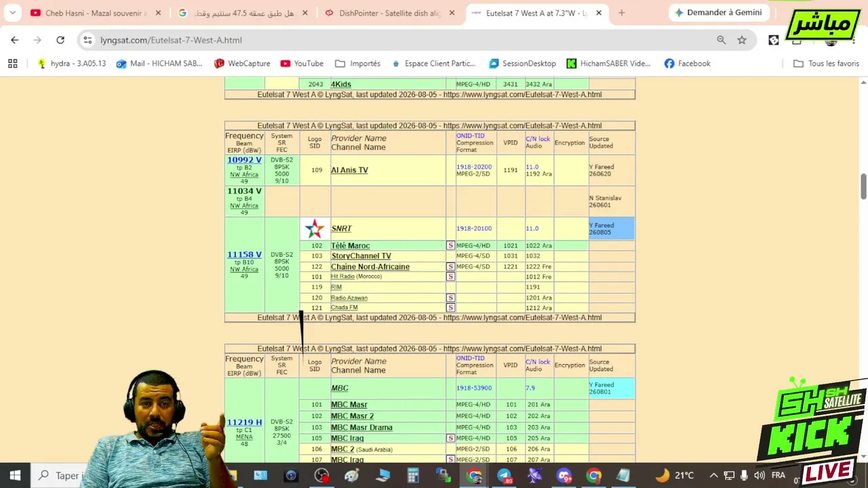Viewport: 868px width, 488px height.
Task: Close the Cheb Hasni tab
Action: [x=158, y=12]
